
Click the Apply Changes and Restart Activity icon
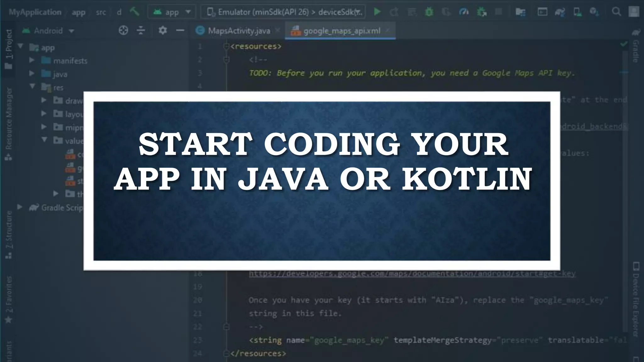pos(394,12)
